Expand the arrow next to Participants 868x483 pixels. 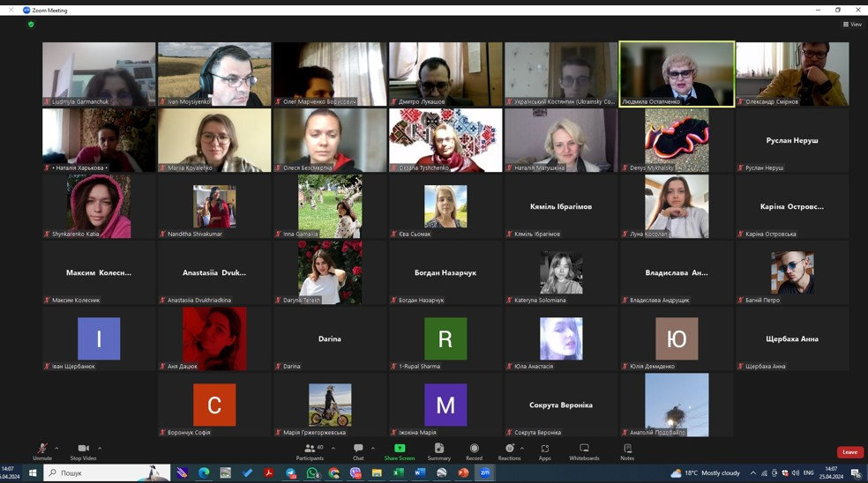[x=333, y=448]
